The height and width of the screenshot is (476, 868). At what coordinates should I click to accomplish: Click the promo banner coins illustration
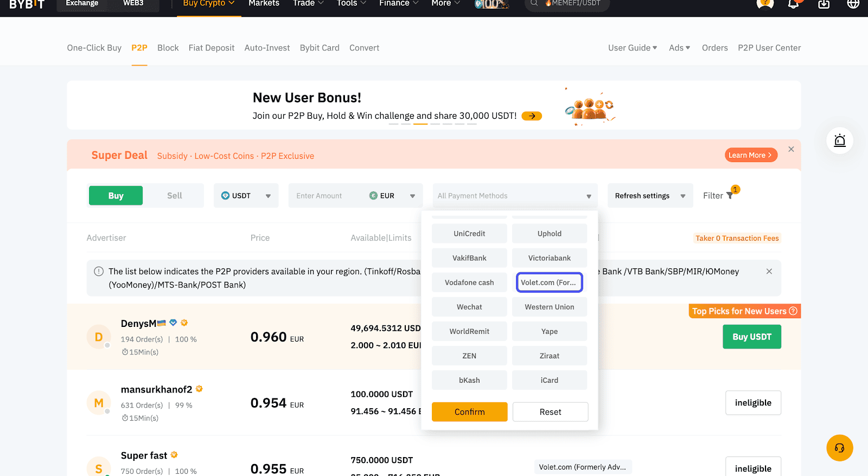coord(590,106)
